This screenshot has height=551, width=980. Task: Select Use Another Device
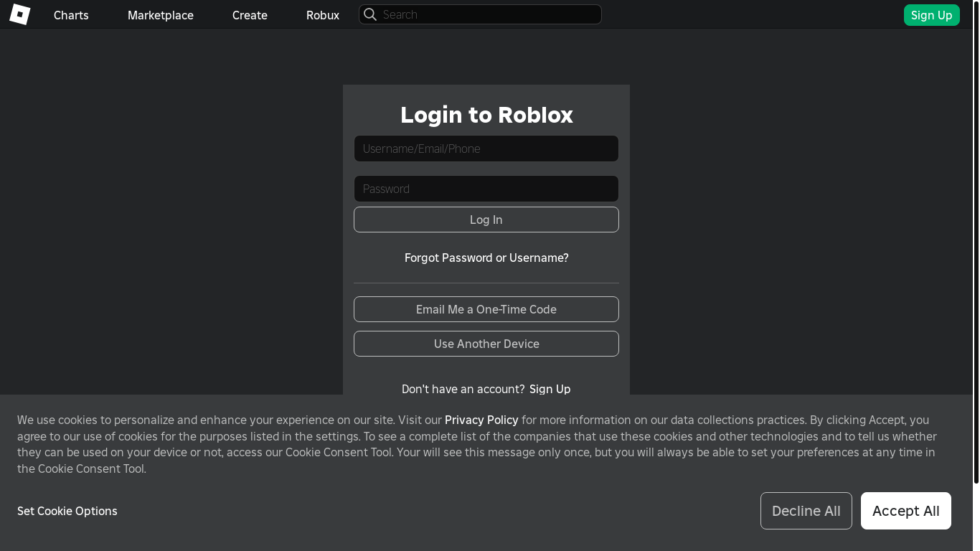point(486,344)
